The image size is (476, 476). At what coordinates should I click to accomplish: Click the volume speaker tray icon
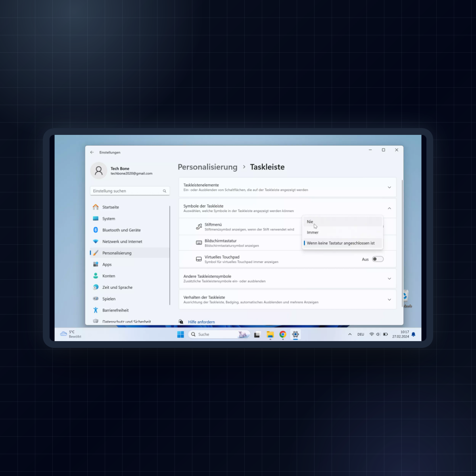point(378,334)
